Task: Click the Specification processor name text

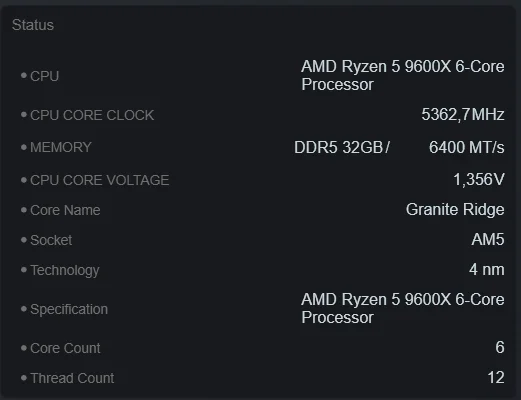Action: pos(403,308)
